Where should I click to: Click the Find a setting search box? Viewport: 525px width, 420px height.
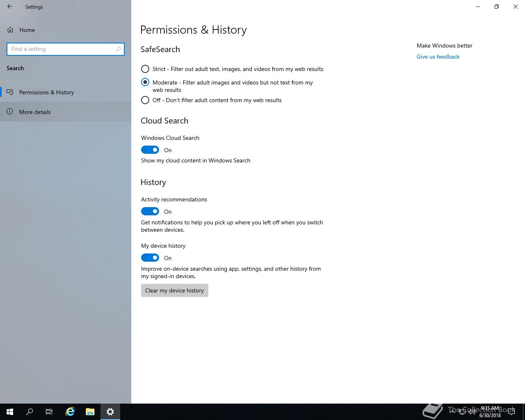(x=66, y=49)
